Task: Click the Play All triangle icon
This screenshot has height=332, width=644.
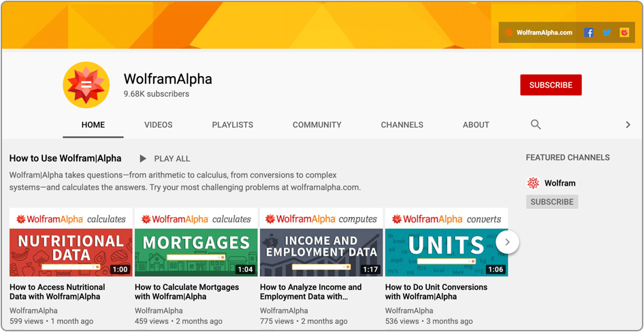Action: tap(143, 159)
